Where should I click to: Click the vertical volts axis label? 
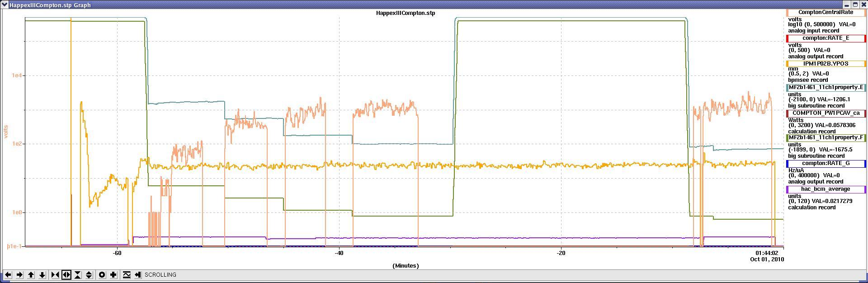[6, 132]
